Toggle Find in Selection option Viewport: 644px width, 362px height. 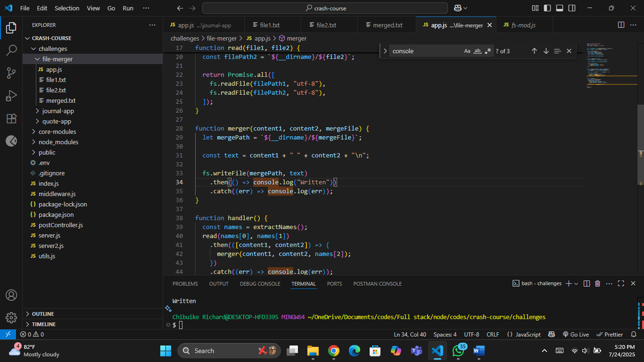(x=558, y=51)
